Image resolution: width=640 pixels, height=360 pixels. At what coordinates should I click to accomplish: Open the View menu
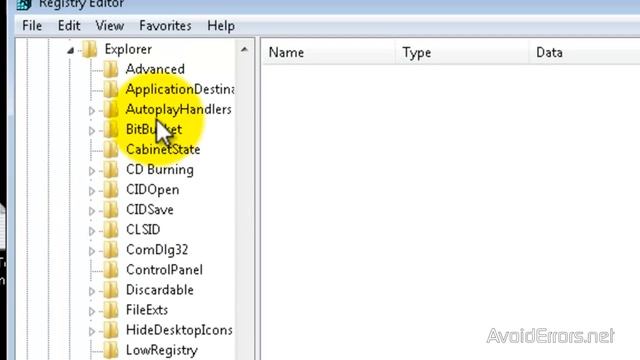pos(109,26)
